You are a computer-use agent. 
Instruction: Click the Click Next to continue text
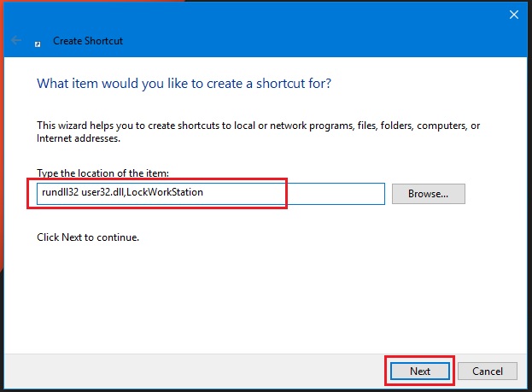[87, 237]
